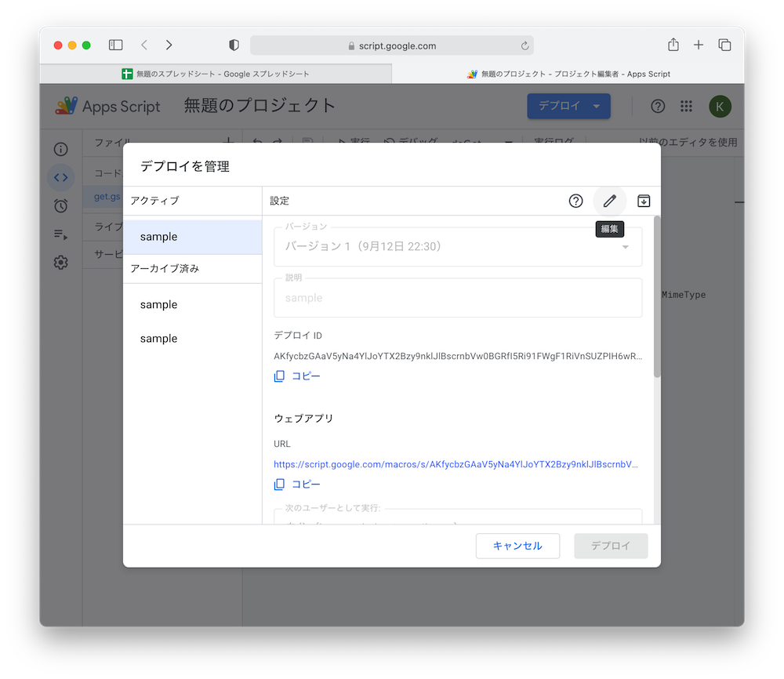Screen dimensions: 784x679
Task: Click use previous editor link (以前のエディタを使用)
Action: [688, 142]
